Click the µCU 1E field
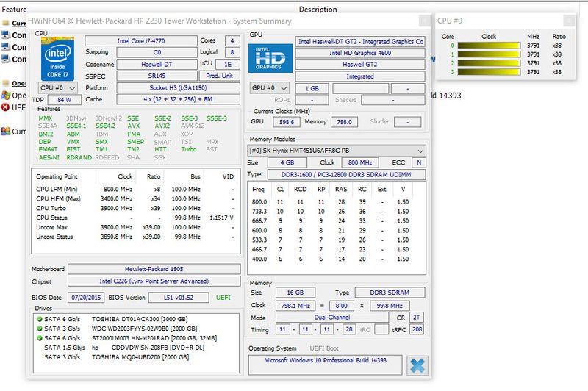Screen dimensions: 588x391 pyautogui.click(x=228, y=65)
